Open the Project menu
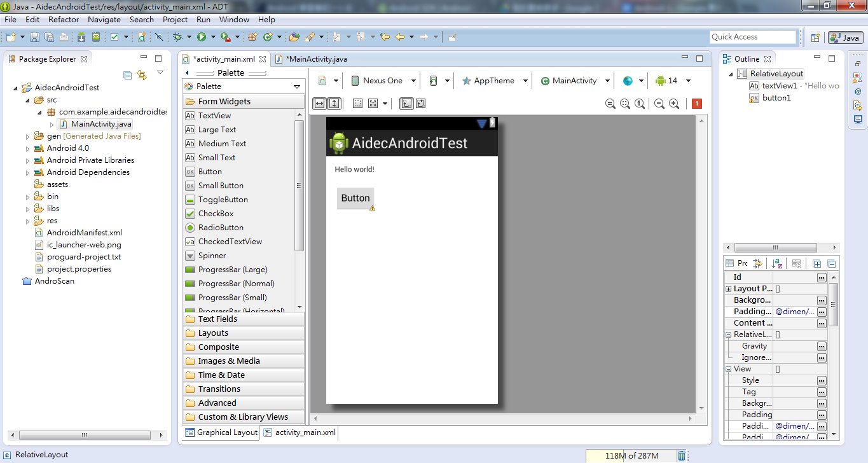Image resolution: width=868 pixels, height=463 pixels. pos(175,20)
